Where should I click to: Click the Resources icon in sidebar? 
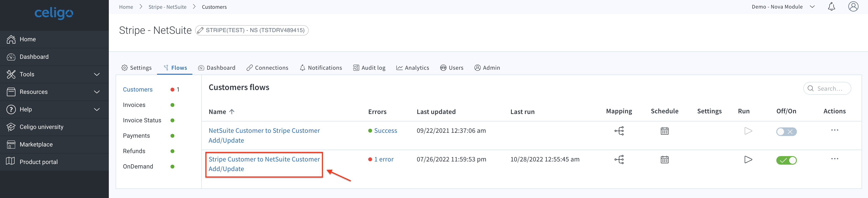11,92
